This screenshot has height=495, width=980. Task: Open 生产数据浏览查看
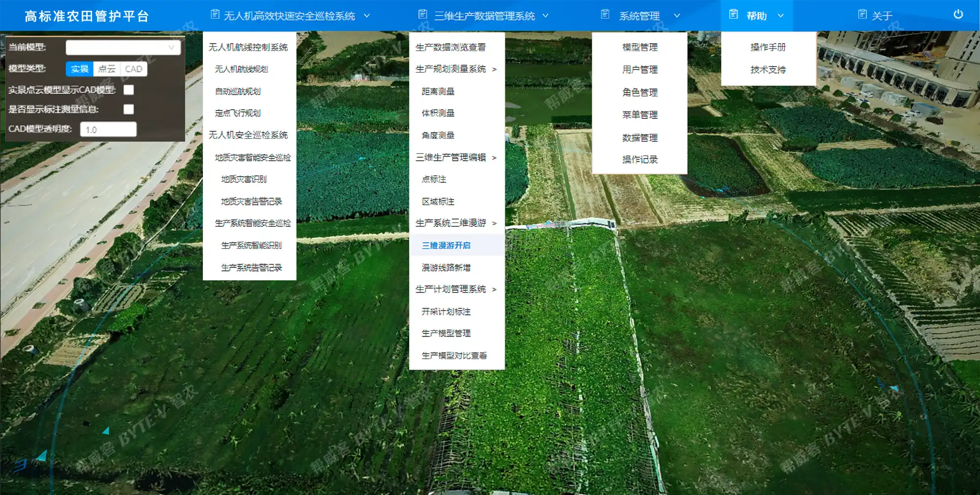click(450, 47)
